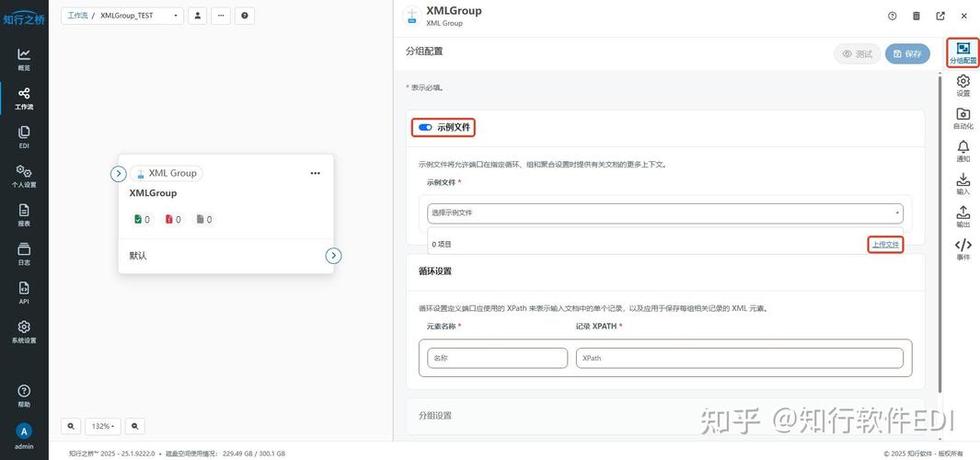Click the question mark toolbar button
Viewport: 980px width, 460px height.
[x=245, y=16]
